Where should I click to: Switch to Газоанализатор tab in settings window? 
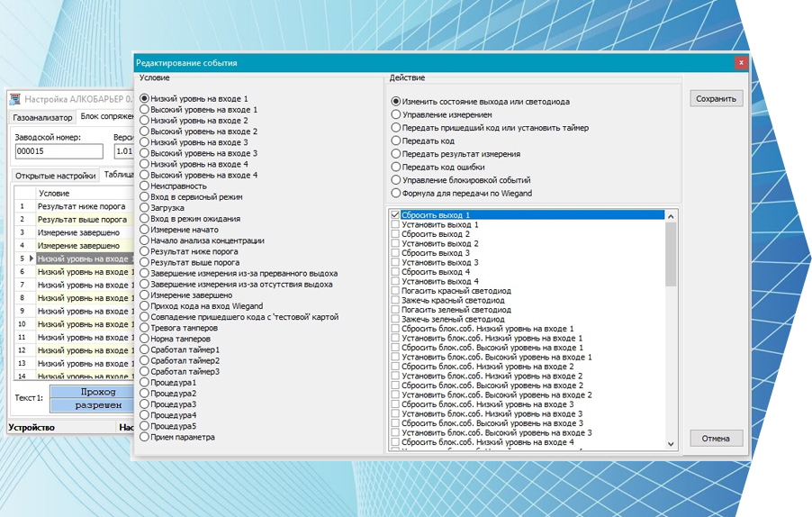[42, 118]
